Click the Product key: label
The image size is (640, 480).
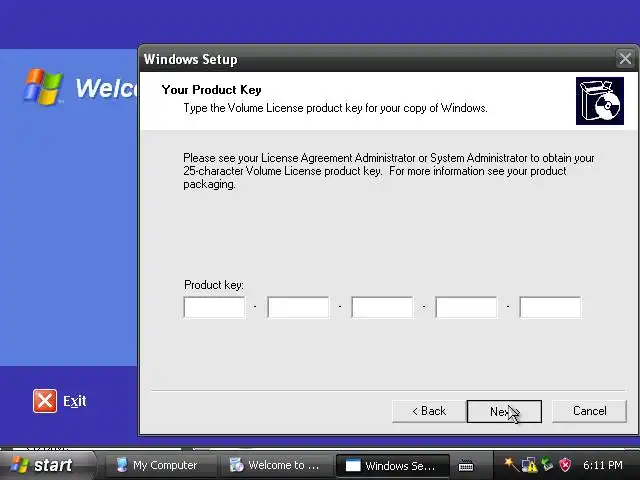click(x=214, y=284)
